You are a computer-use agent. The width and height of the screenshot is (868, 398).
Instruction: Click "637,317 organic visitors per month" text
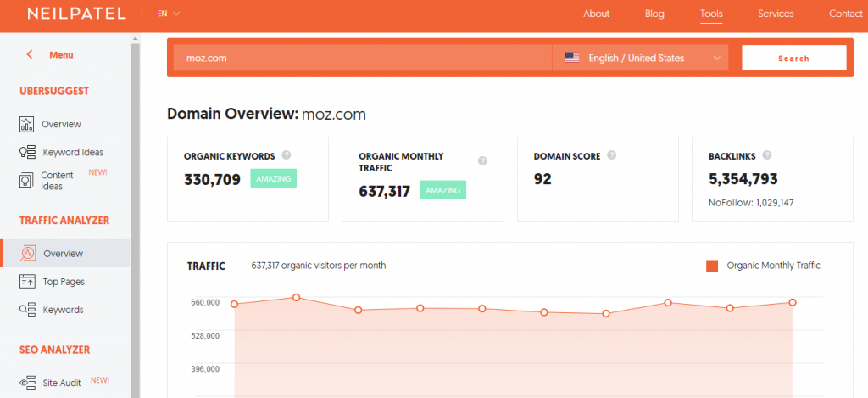[319, 266]
